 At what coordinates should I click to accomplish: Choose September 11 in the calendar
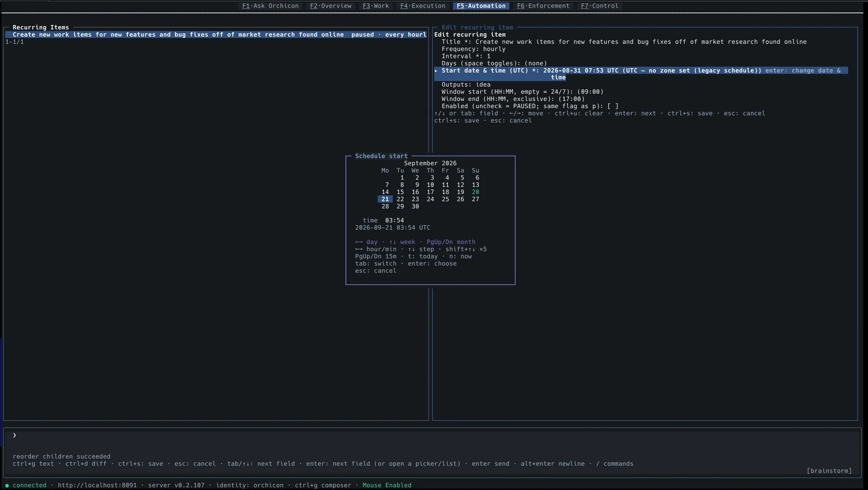[x=446, y=185]
